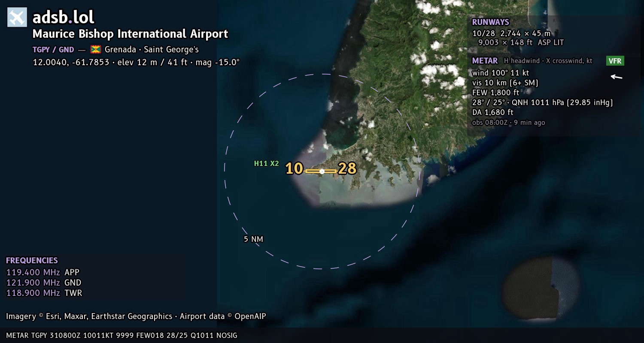Select the raw METAR TGPY string
Viewport: 644px width, 343px height.
pyautogui.click(x=122, y=335)
